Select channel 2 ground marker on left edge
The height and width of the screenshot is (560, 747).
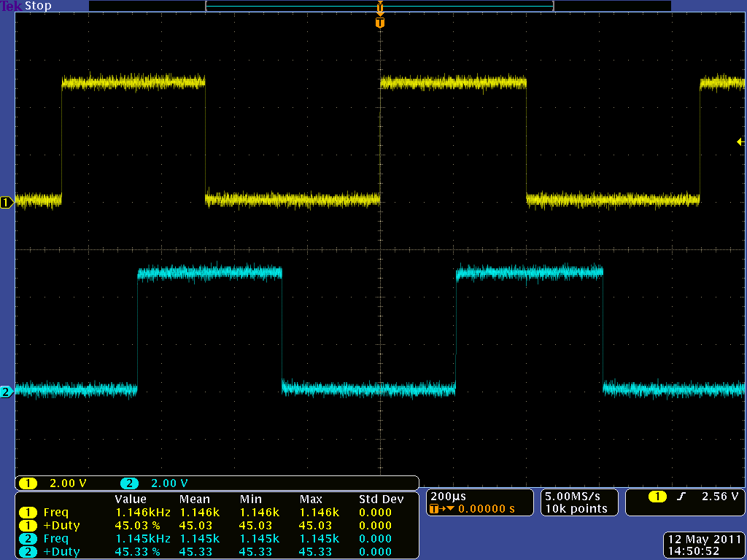click(x=7, y=392)
